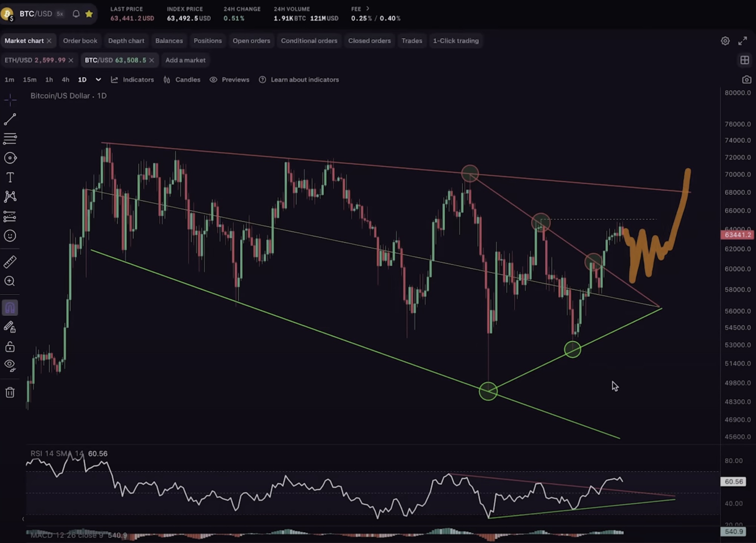
Task: Click Add a market button
Action: tap(185, 60)
